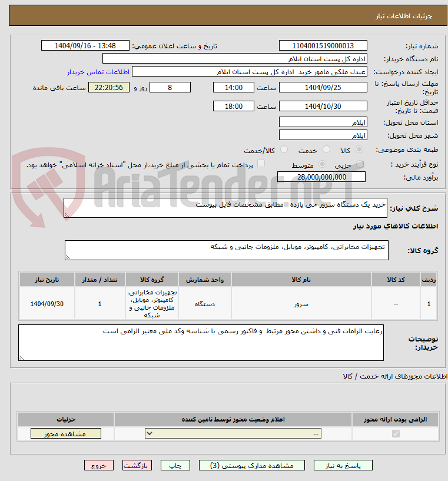Click the price validity date 1404/10/30
The height and width of the screenshot is (481, 448).
[x=323, y=106]
